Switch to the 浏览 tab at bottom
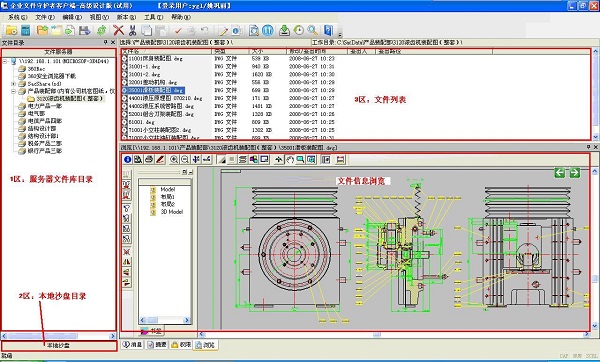 [x=205, y=345]
